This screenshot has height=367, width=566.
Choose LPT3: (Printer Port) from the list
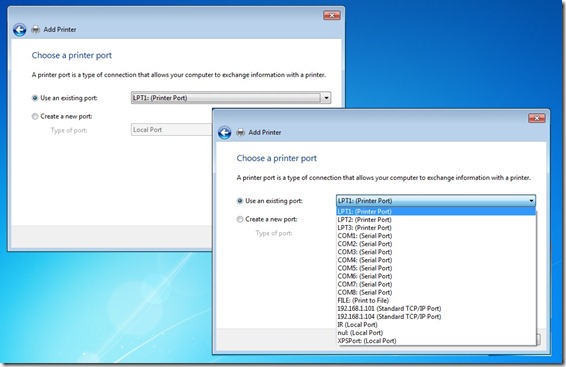(x=436, y=228)
